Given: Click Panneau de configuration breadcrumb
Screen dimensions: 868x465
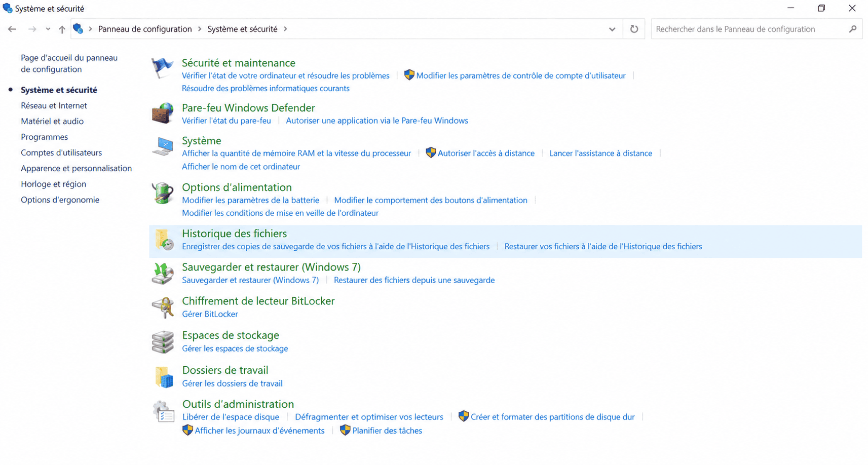Looking at the screenshot, I should click(x=145, y=29).
